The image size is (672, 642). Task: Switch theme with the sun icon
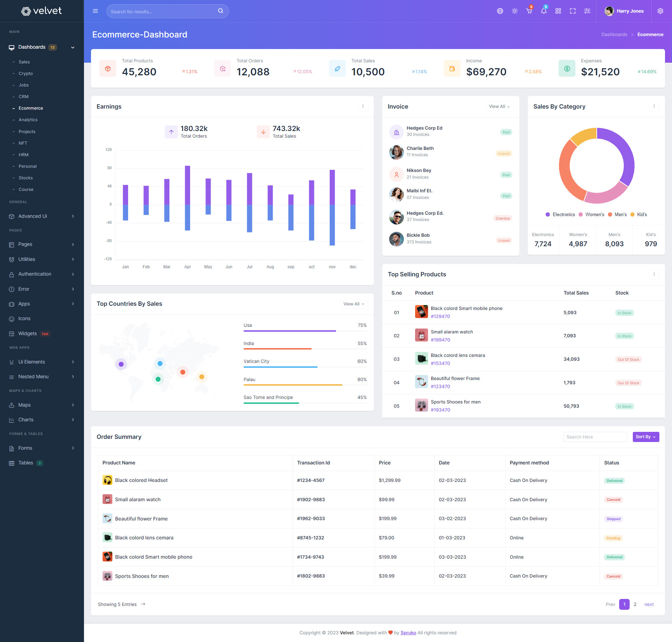tap(514, 11)
